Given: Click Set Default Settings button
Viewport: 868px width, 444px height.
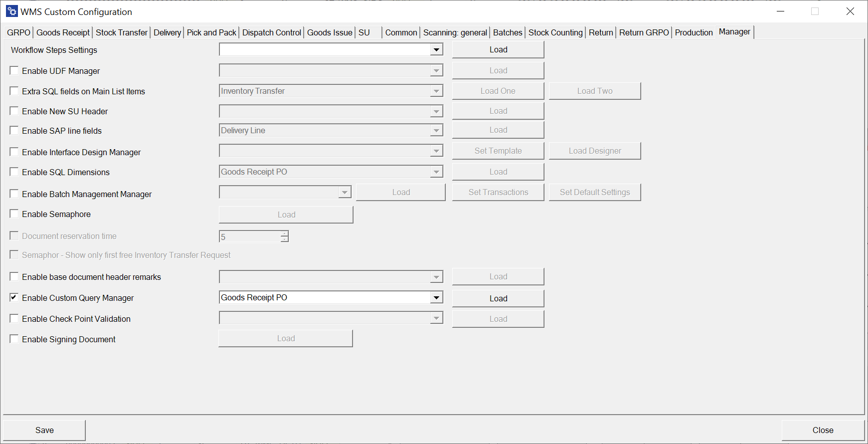Looking at the screenshot, I should pyautogui.click(x=595, y=192).
